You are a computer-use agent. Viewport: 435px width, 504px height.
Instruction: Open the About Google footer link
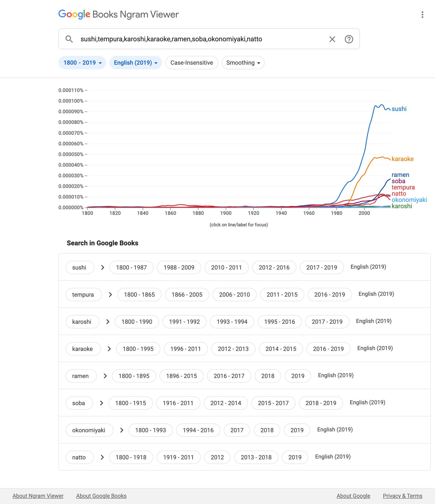pyautogui.click(x=353, y=496)
